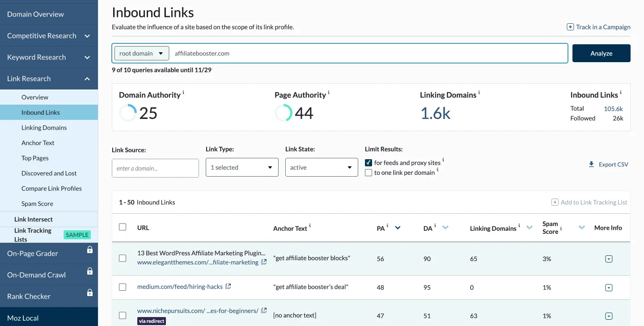Click the Export CSV download icon
This screenshot has width=644, height=326.
(590, 164)
